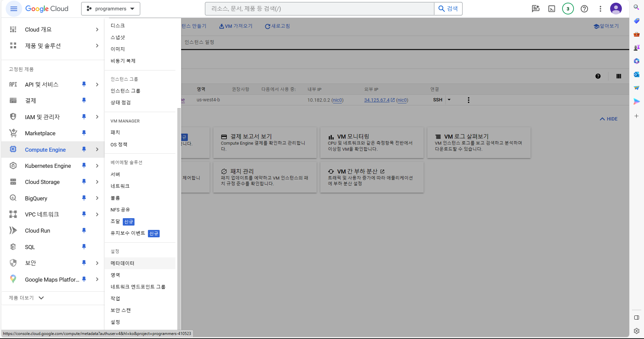Unpin Marketplace from pinned products
644x339 pixels.
[x=84, y=133]
